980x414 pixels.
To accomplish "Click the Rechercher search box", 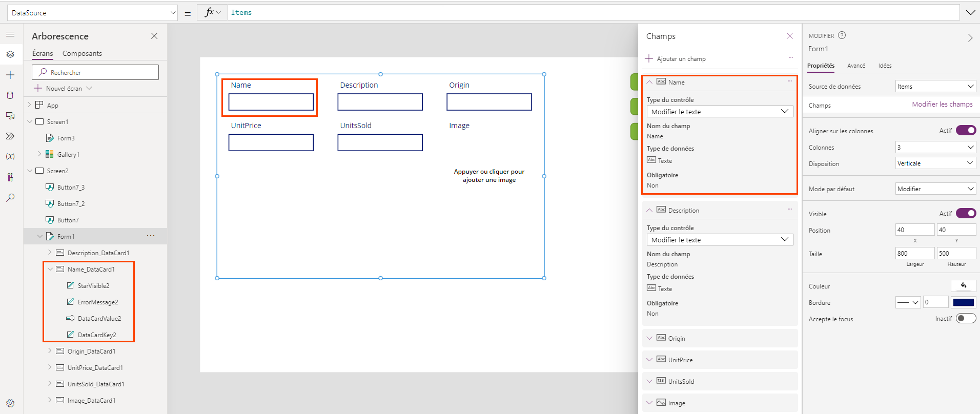I will 95,72.
